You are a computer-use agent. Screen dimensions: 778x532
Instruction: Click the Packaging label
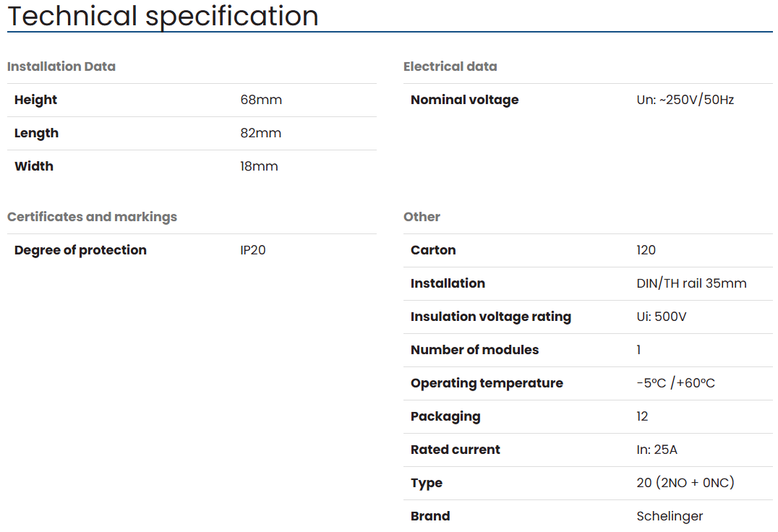(x=445, y=416)
